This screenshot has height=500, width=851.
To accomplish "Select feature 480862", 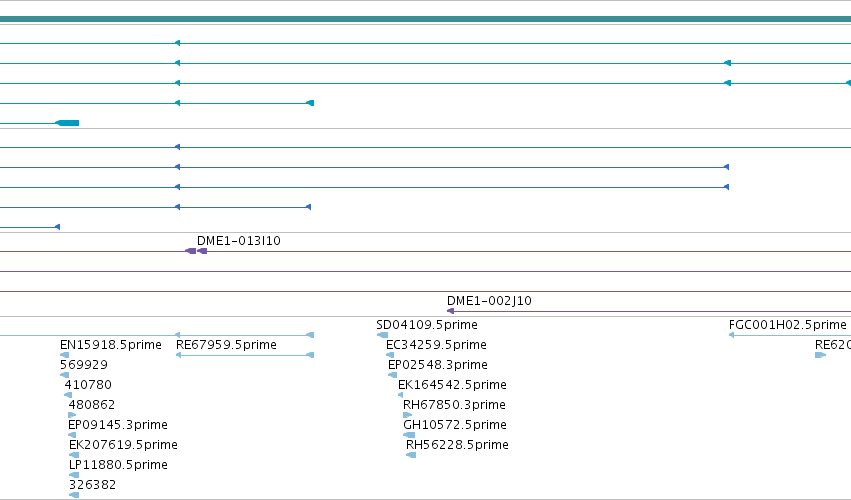I will (x=92, y=405).
